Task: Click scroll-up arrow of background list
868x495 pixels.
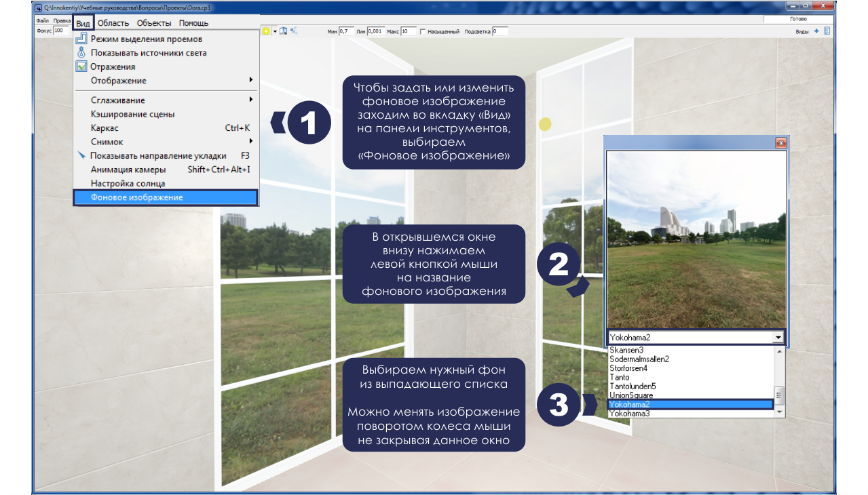Action: coord(779,351)
